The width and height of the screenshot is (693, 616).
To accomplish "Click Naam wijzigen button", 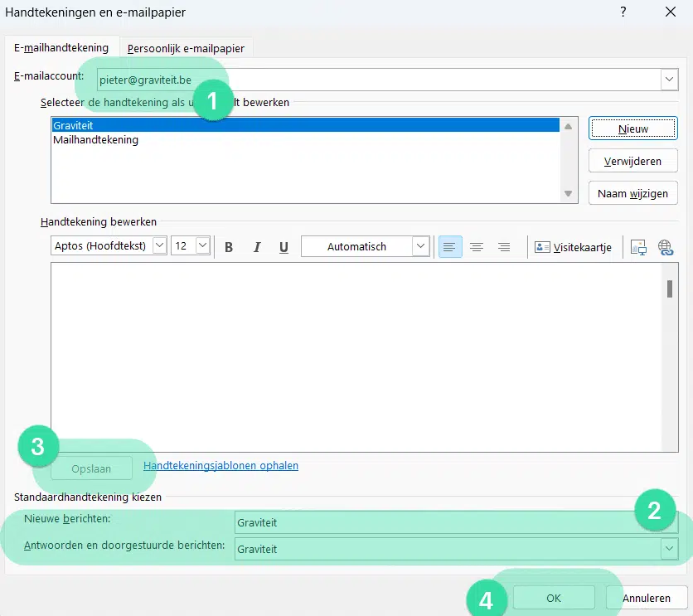I will [632, 193].
